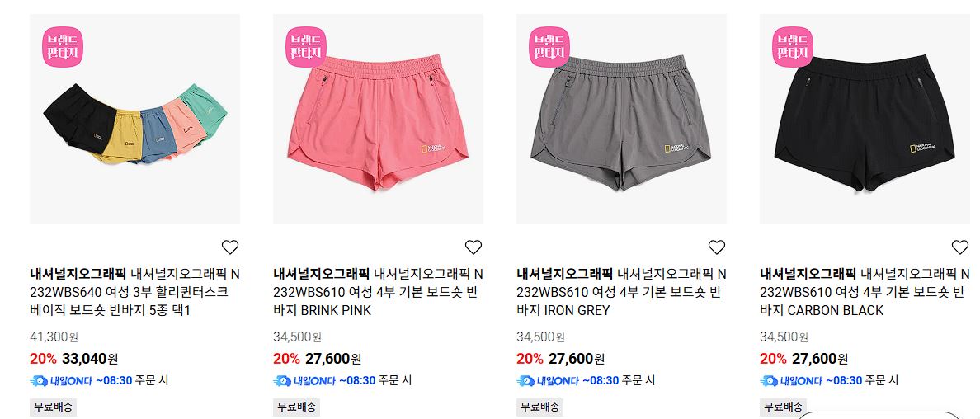This screenshot has height=419, width=980.
Task: Open the CARBON BLACK product title link
Action: 865,292
